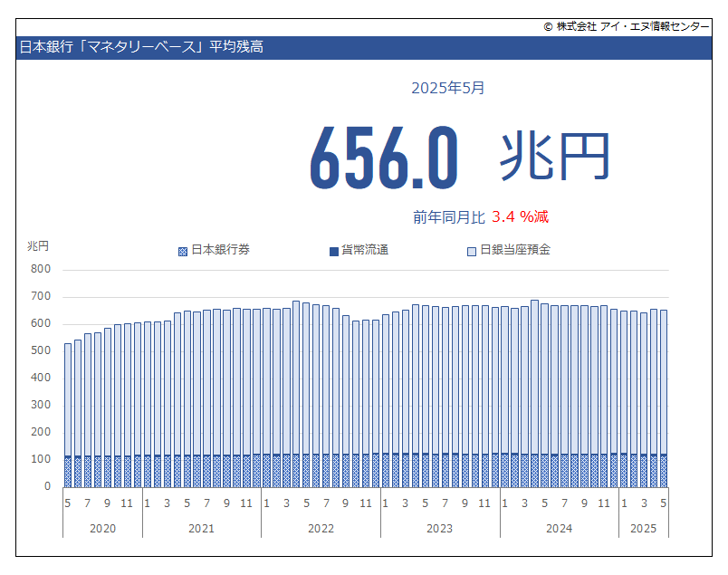Select the 日本銀行券 legend label
Screen dimensions: 728x575
coord(221,250)
